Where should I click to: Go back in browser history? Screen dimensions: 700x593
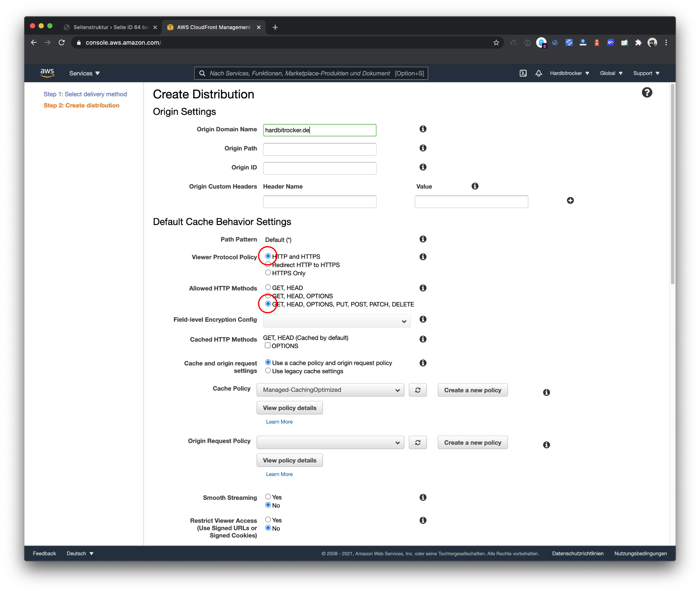[x=34, y=42]
